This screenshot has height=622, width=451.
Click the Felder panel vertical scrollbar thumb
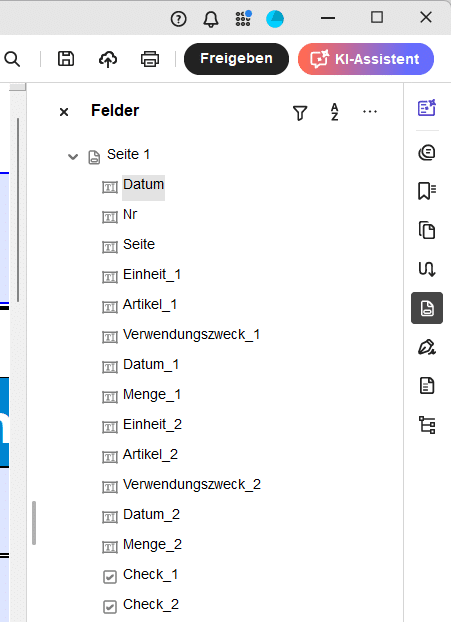(34, 523)
